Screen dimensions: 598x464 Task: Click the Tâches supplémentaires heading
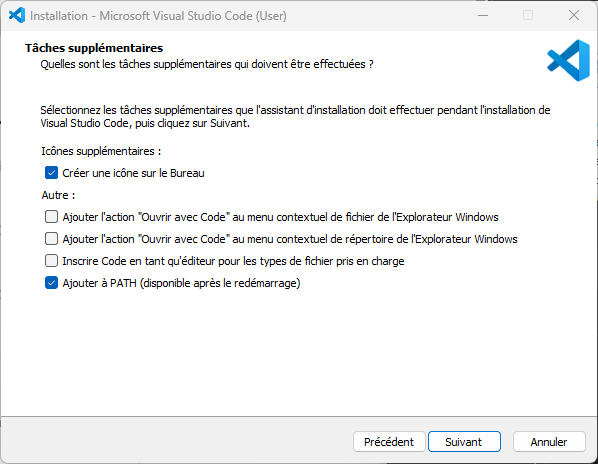(x=94, y=48)
